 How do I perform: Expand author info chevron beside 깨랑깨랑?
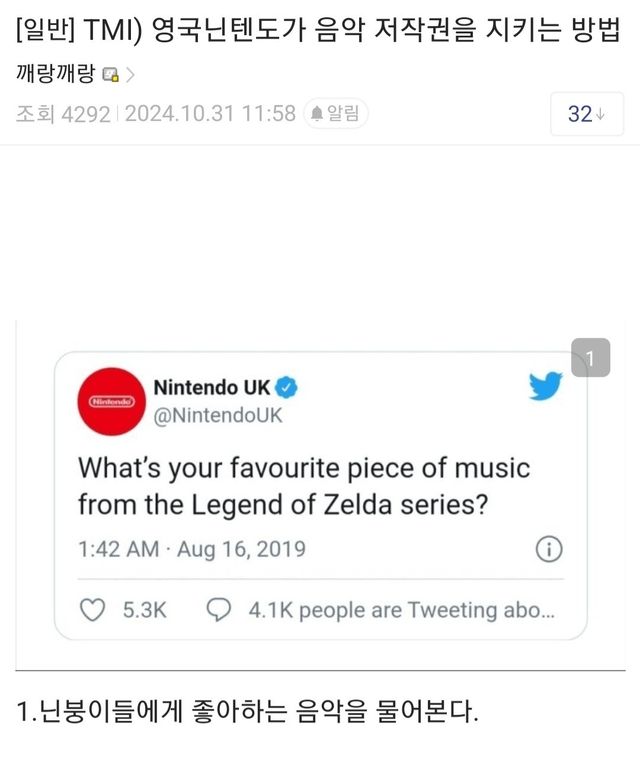[131, 75]
